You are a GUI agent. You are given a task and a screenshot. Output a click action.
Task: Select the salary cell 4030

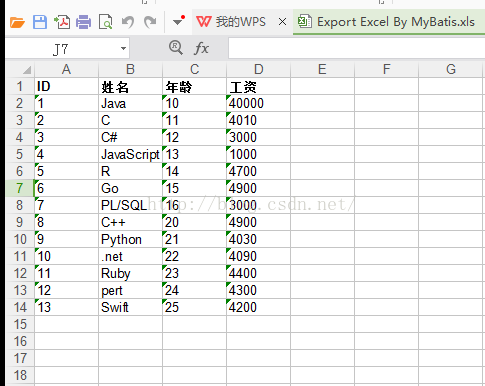coord(258,239)
